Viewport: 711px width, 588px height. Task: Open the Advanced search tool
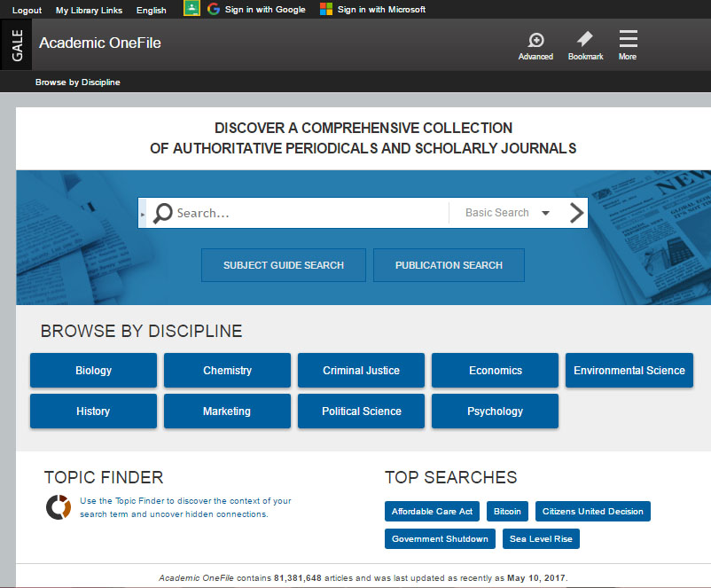[535, 44]
